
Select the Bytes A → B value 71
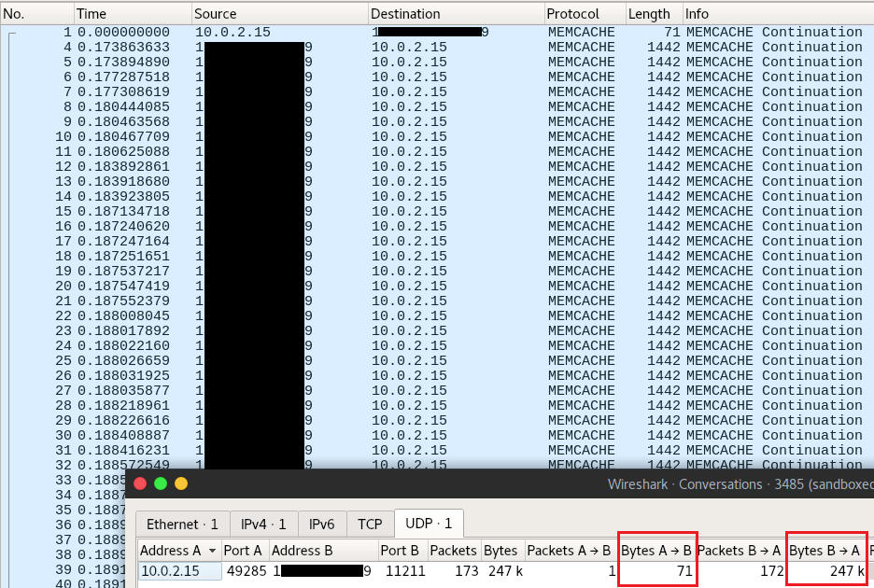click(x=684, y=571)
